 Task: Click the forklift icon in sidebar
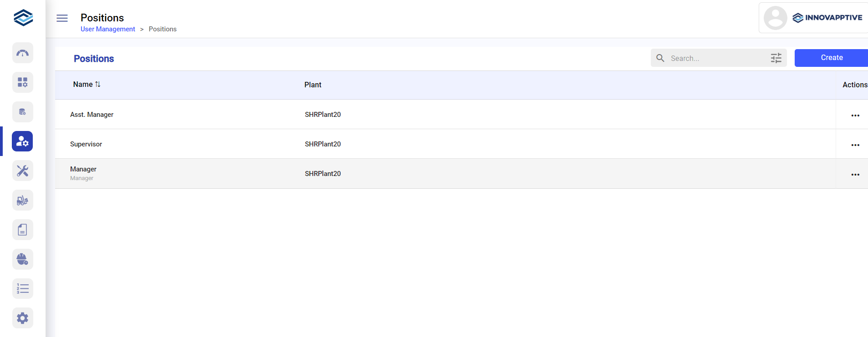pos(22,201)
